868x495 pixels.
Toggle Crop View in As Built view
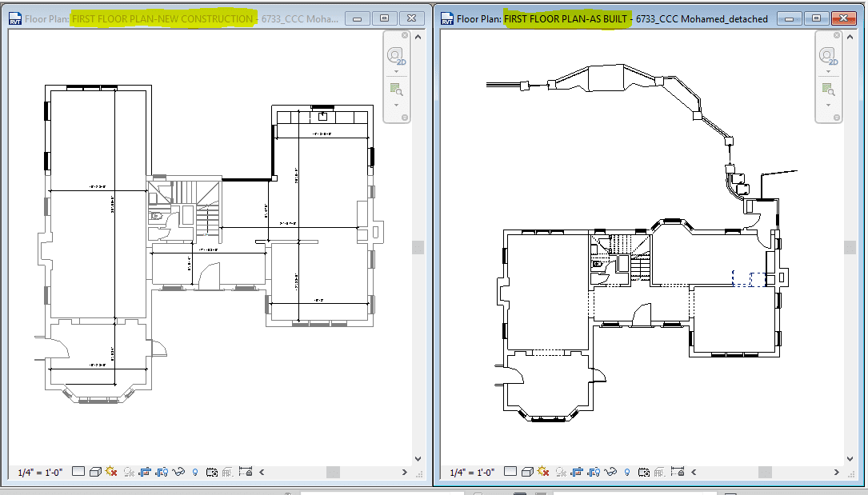pos(577,472)
